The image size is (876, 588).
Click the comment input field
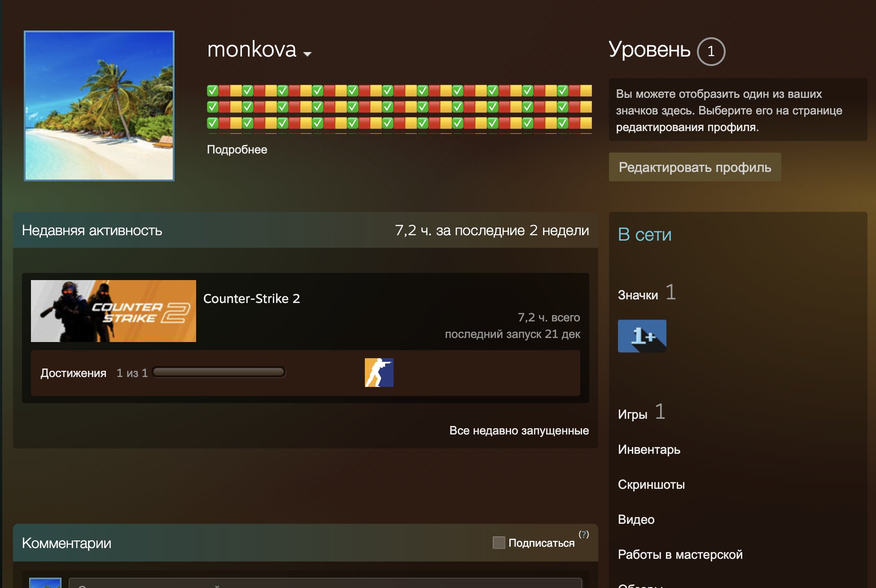point(325,583)
